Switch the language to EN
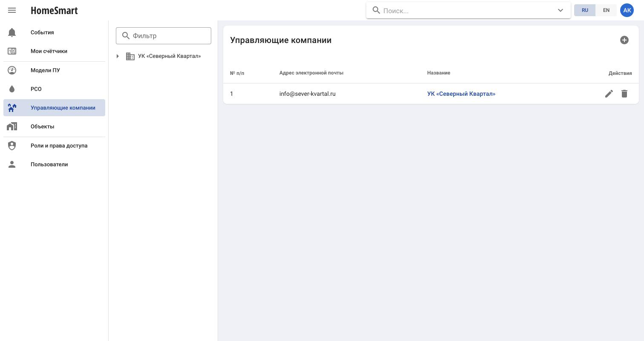Viewport: 644px width, 341px height. (606, 10)
